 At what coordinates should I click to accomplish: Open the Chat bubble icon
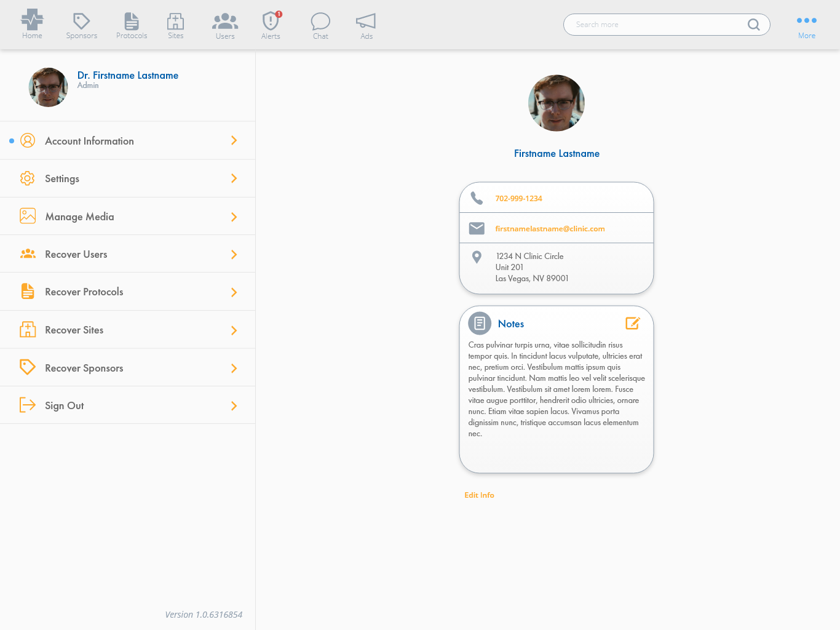[x=320, y=22]
